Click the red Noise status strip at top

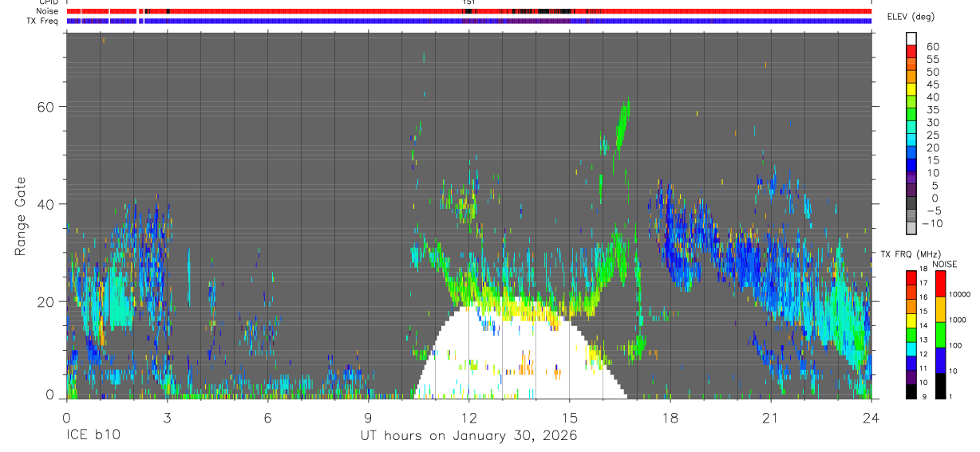coord(468,11)
